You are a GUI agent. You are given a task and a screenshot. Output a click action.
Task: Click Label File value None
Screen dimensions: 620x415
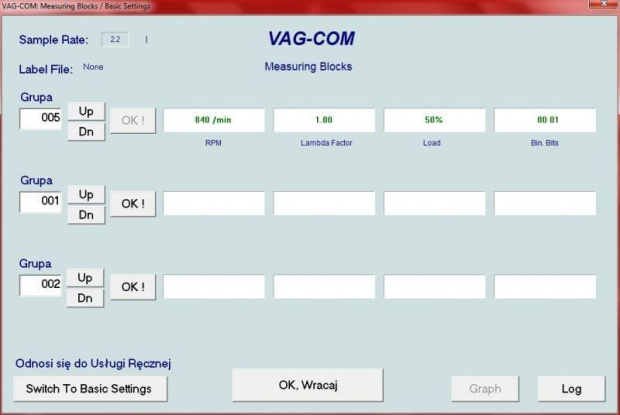93,67
